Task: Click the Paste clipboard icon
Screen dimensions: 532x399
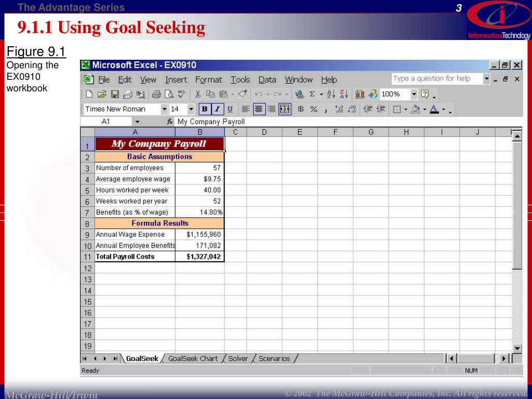Action: (x=223, y=95)
